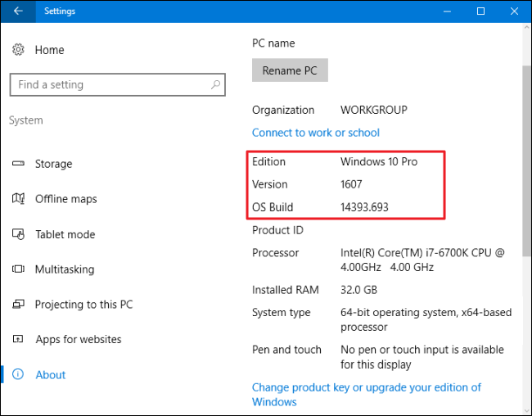This screenshot has width=532, height=416.
Task: Open Storage settings
Action: pyautogui.click(x=53, y=164)
